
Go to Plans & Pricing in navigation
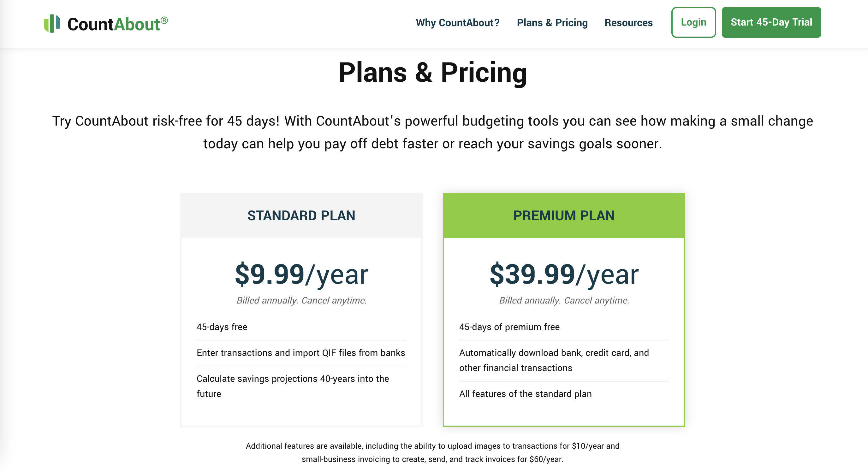552,23
